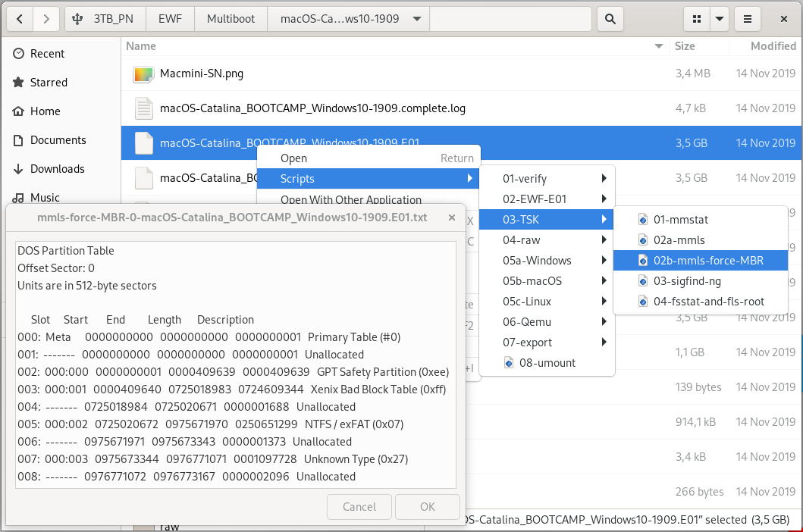Run the 01-mmstat script
Image resolution: width=803 pixels, height=532 pixels.
pyautogui.click(x=700, y=220)
